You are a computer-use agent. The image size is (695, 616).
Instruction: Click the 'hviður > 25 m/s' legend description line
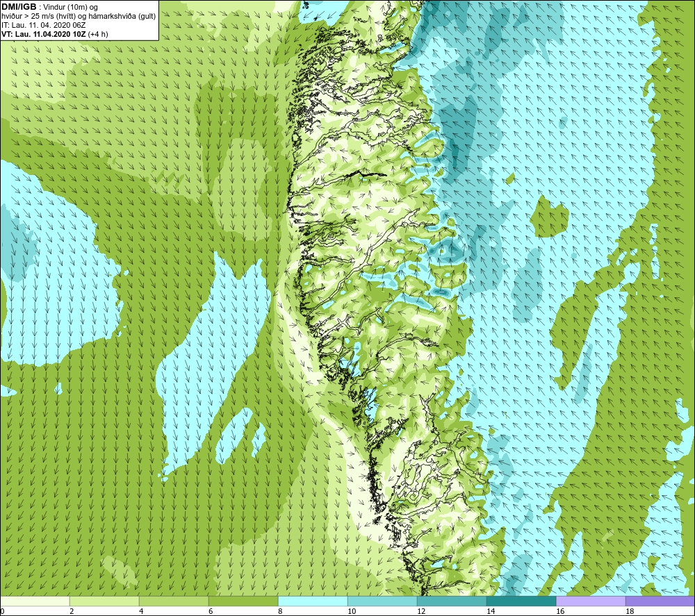[x=79, y=17]
